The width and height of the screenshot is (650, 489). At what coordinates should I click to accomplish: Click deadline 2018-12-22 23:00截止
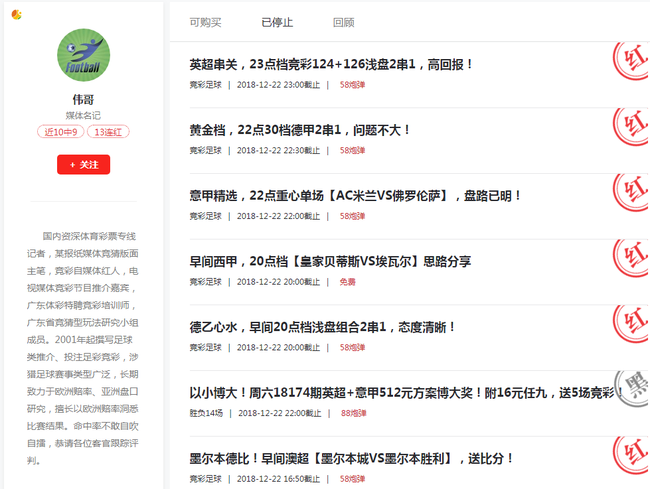pyautogui.click(x=278, y=85)
